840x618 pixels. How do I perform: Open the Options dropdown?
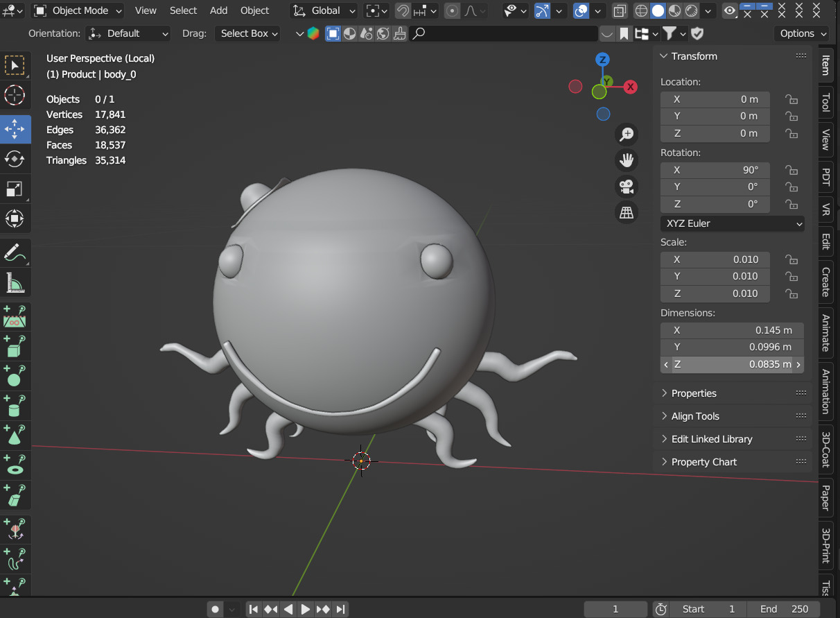802,33
